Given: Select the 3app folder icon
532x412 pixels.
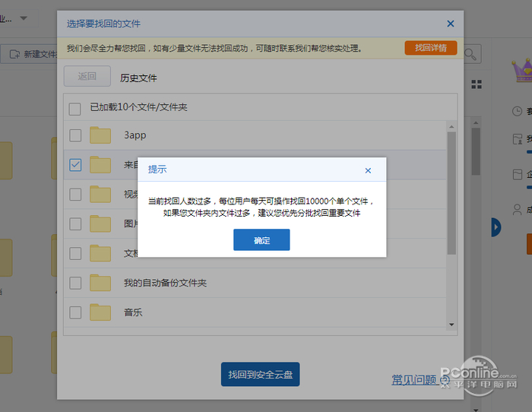Looking at the screenshot, I should pos(100,135).
